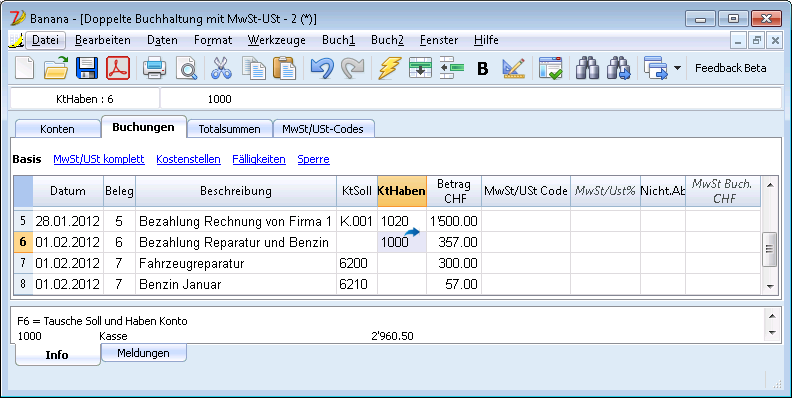792x398 pixels.
Task: Click the KtHaben cell containing 1020
Action: pos(402,221)
